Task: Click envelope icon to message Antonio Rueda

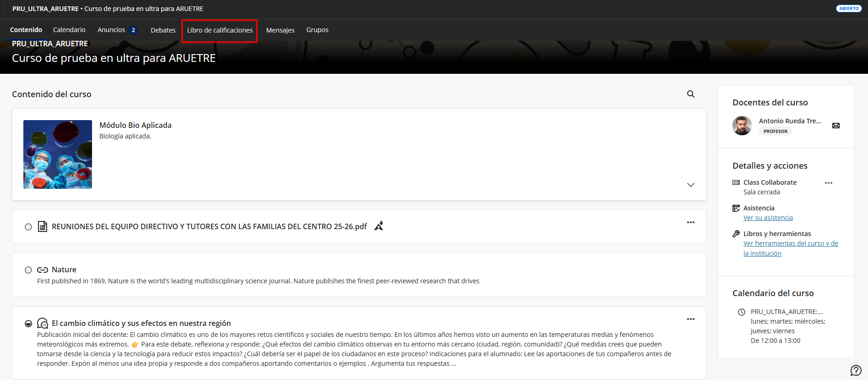Action: [x=835, y=126]
